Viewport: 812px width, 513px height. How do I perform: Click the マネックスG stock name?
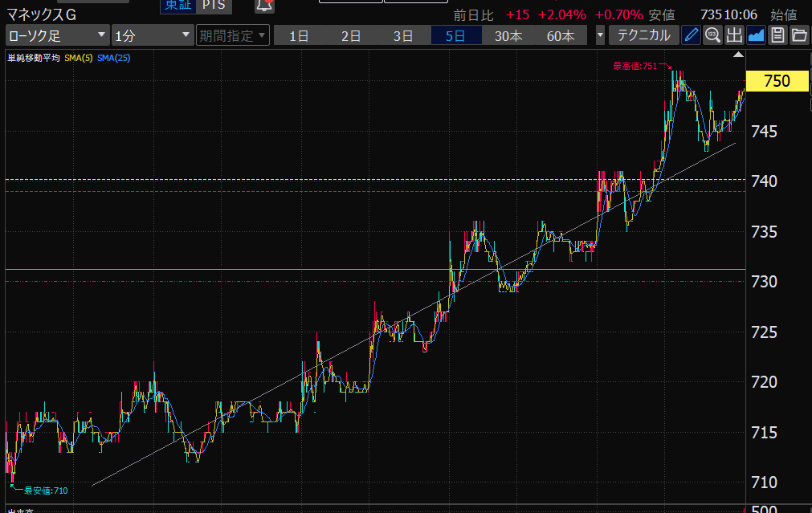tap(42, 15)
